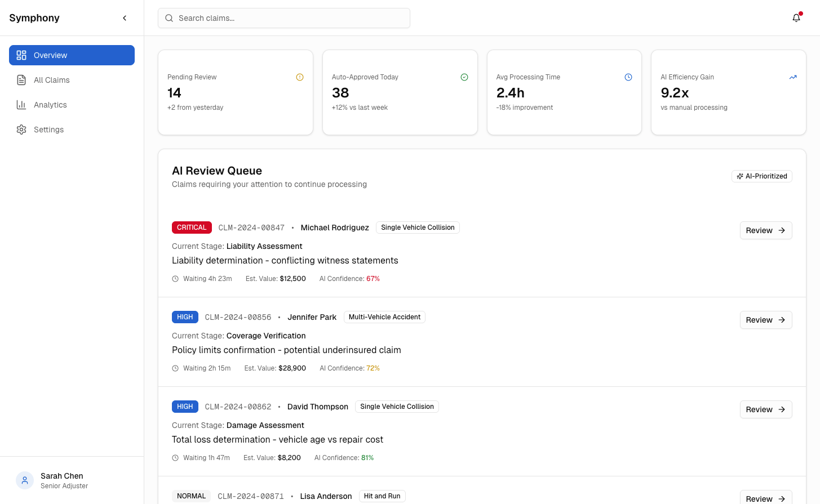Open Review for Jennifer Park's claim
Image resolution: width=820 pixels, height=504 pixels.
tap(765, 320)
